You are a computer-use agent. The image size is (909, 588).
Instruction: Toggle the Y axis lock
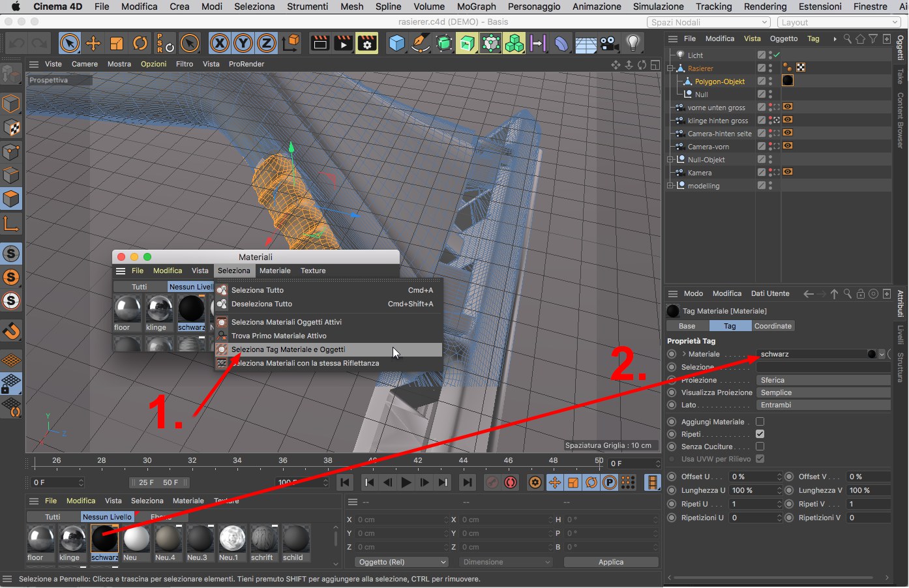243,44
